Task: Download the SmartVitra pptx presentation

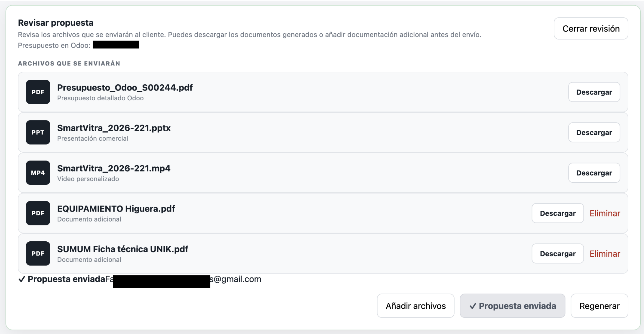Action: pyautogui.click(x=594, y=132)
